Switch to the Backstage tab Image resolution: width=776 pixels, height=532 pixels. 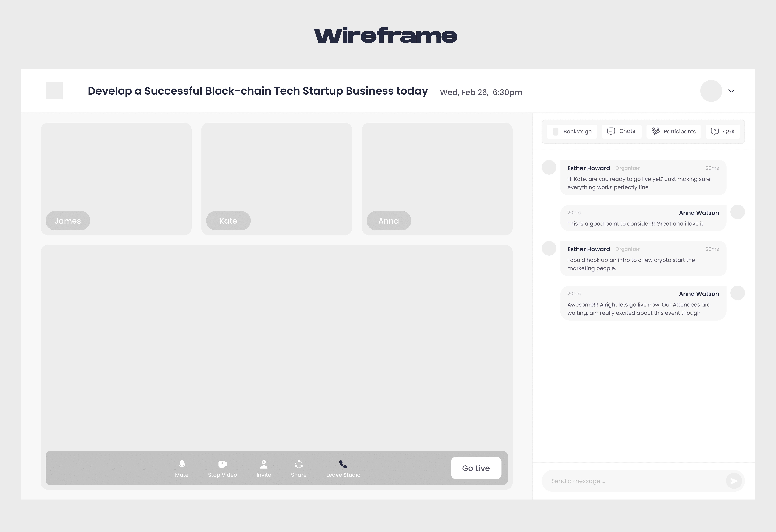point(572,132)
